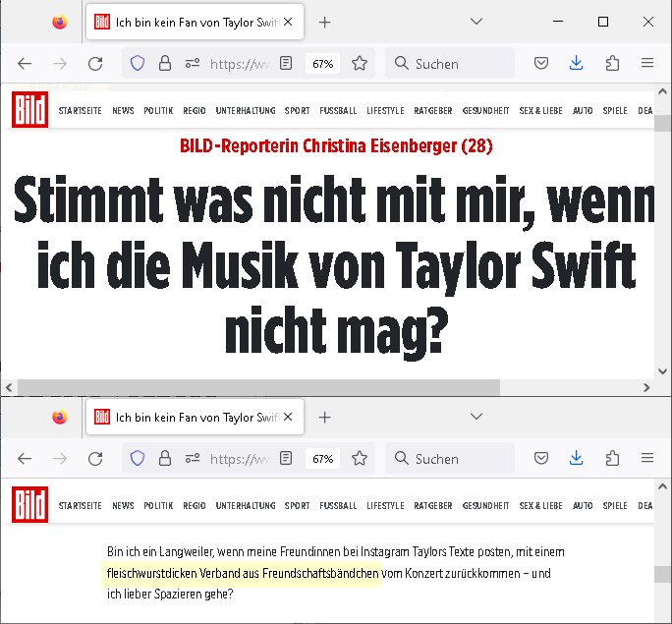Click vertical scrollbar up arrow in lower window
The height and width of the screenshot is (624, 672).
click(x=662, y=486)
